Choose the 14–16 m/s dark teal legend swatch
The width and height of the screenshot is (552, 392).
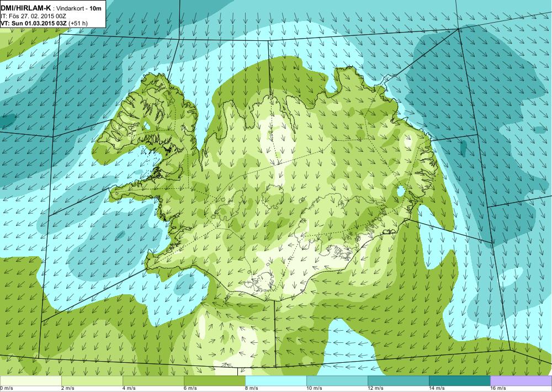459,381
